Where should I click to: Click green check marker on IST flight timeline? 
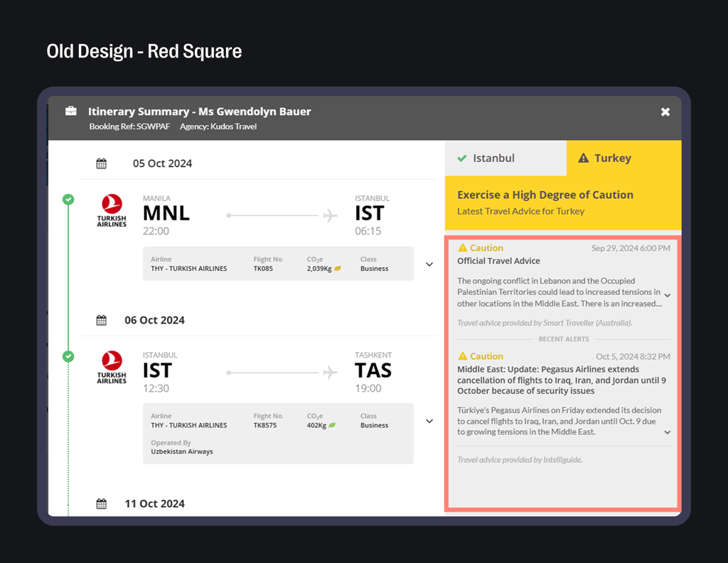[x=68, y=356]
